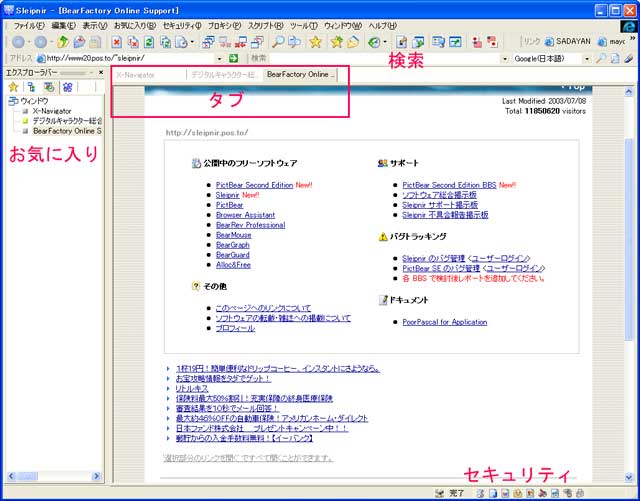Image resolution: width=640 pixels, height=501 pixels.
Task: Open the BearRev Professional link
Action: click(x=251, y=225)
